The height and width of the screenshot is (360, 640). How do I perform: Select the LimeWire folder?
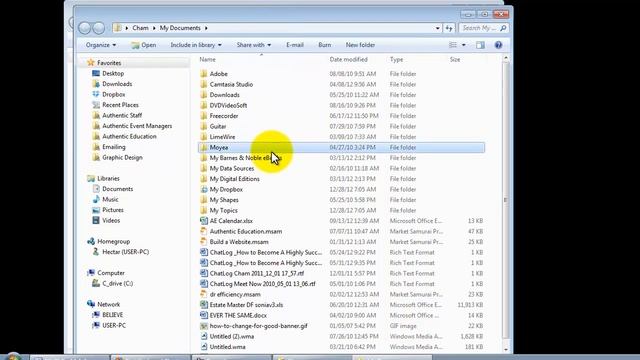click(x=222, y=137)
